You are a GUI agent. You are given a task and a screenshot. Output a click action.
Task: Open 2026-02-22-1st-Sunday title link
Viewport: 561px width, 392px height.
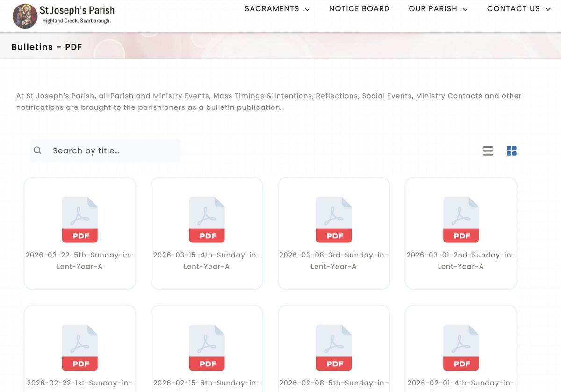pos(80,383)
